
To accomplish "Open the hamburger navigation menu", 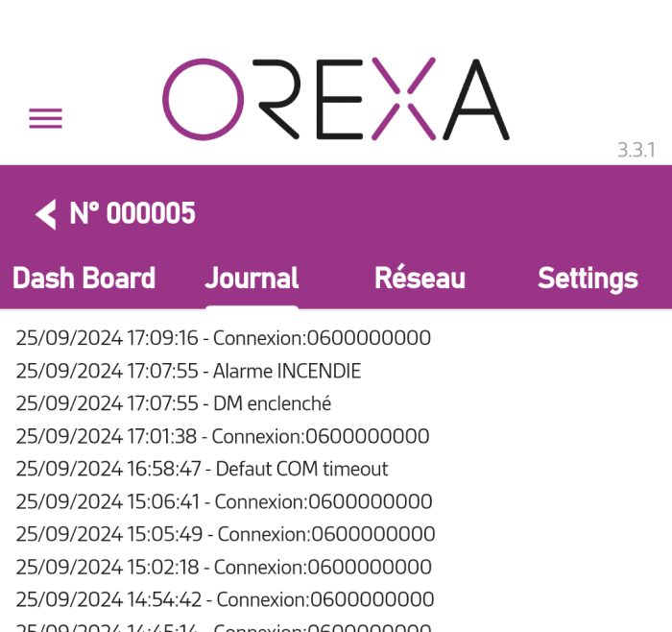I will pos(45,118).
